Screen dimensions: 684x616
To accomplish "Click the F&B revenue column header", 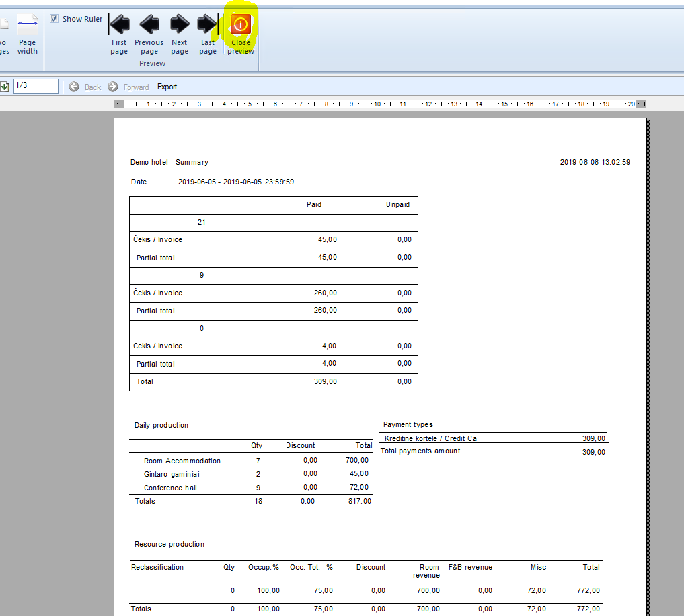I will click(x=471, y=567).
